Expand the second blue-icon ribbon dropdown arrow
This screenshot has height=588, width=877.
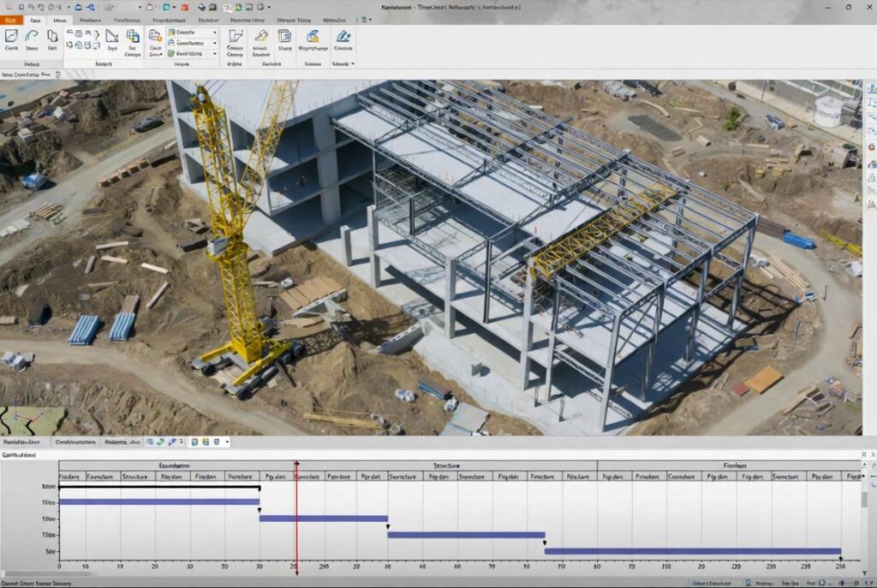point(215,43)
